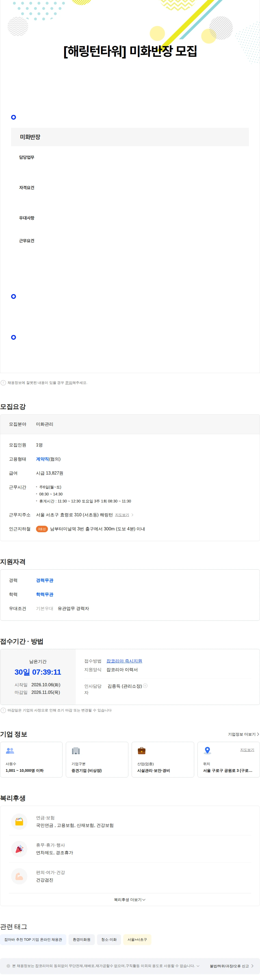The height and width of the screenshot is (980, 260).
Task: Click the 3호선 subway line badge
Action: pos(41,529)
